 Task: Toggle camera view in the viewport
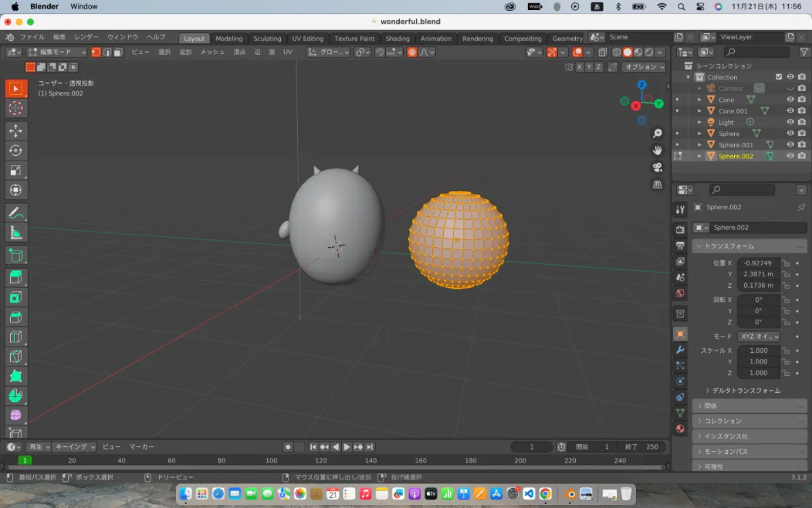click(657, 168)
